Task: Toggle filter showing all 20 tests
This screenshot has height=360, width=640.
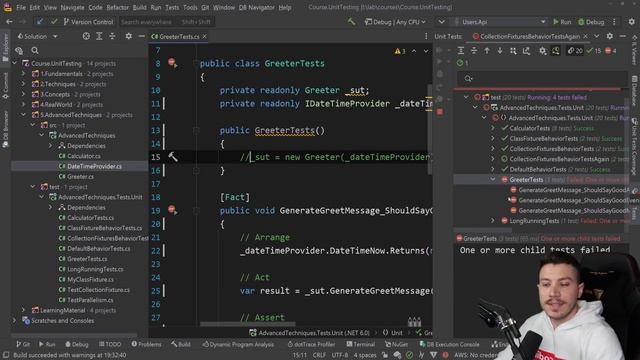Action: coord(575,51)
